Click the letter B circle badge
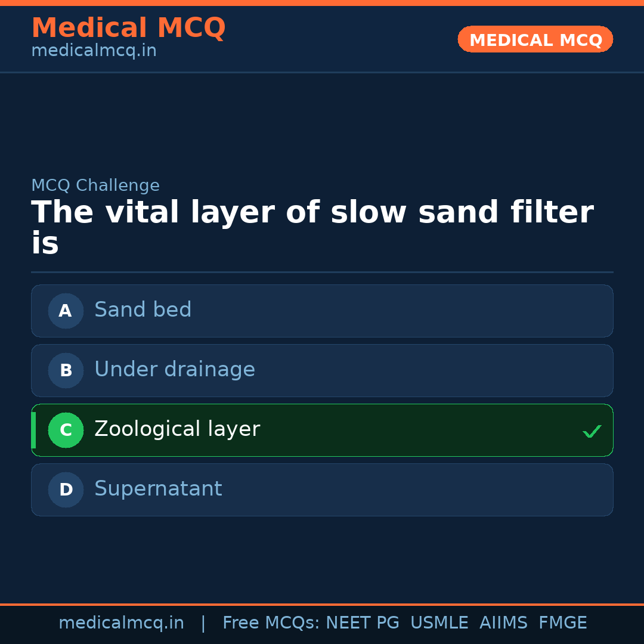Screen dimensions: 644x644 click(66, 370)
